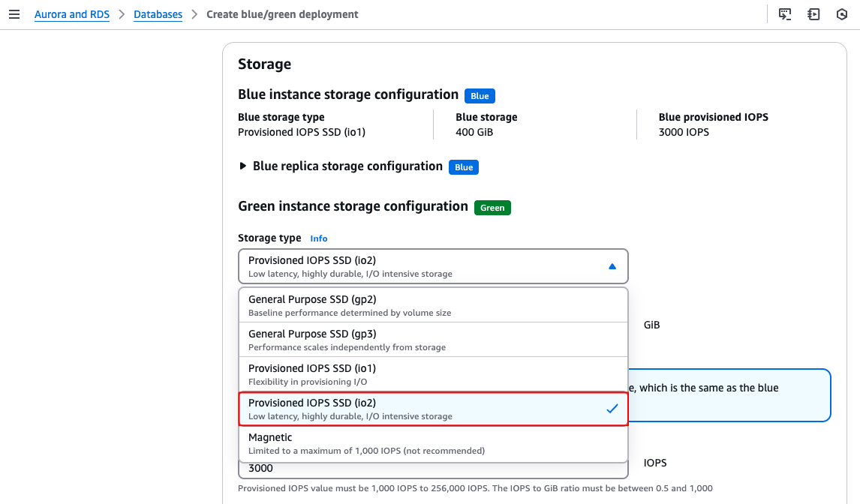The width and height of the screenshot is (860, 504).
Task: Choose the Magnetic storage option
Action: [432, 443]
